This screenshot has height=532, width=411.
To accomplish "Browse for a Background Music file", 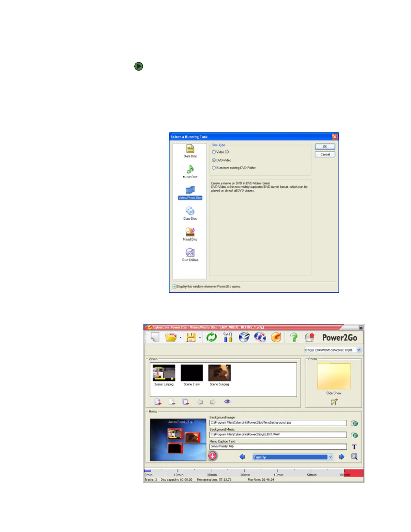I will [354, 435].
